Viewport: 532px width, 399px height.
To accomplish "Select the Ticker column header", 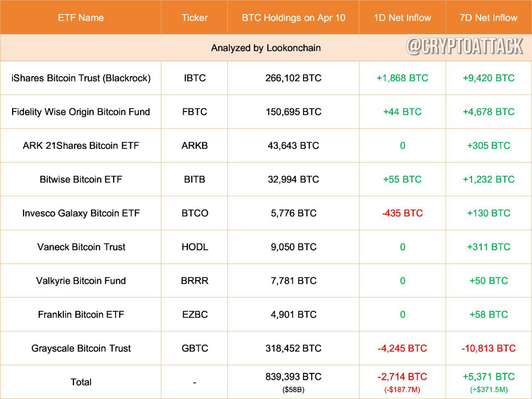I will click(195, 18).
